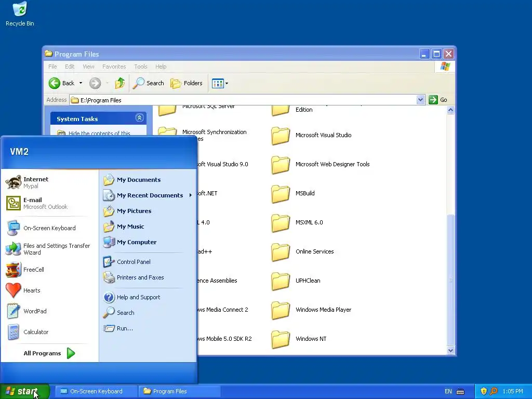Screen dimensions: 532x399
Task: Open Calculator from Start menu
Action: pyautogui.click(x=49, y=332)
